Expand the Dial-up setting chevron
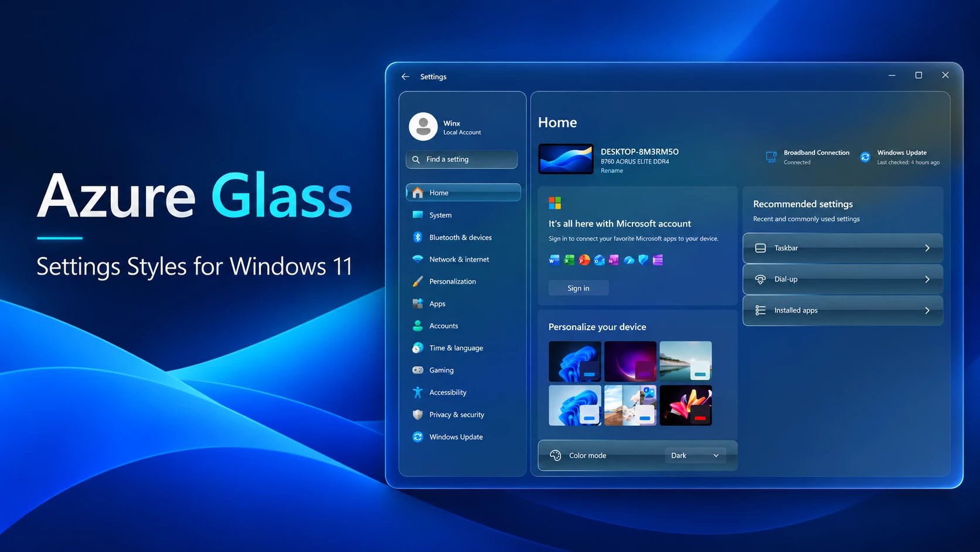 point(927,279)
